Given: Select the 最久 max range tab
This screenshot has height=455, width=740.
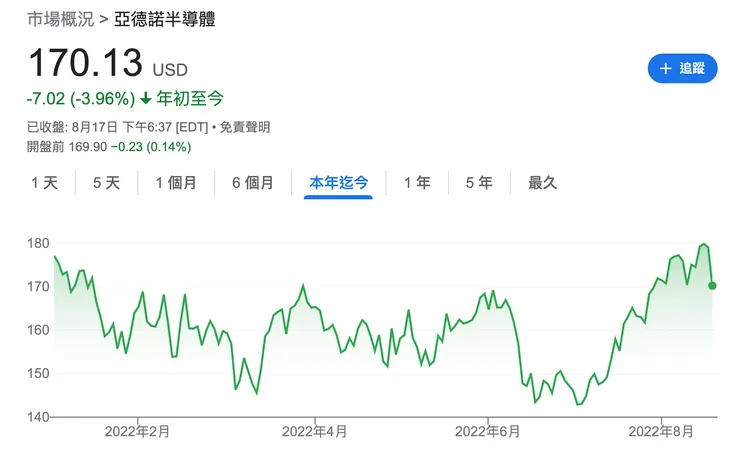Looking at the screenshot, I should click(x=543, y=183).
